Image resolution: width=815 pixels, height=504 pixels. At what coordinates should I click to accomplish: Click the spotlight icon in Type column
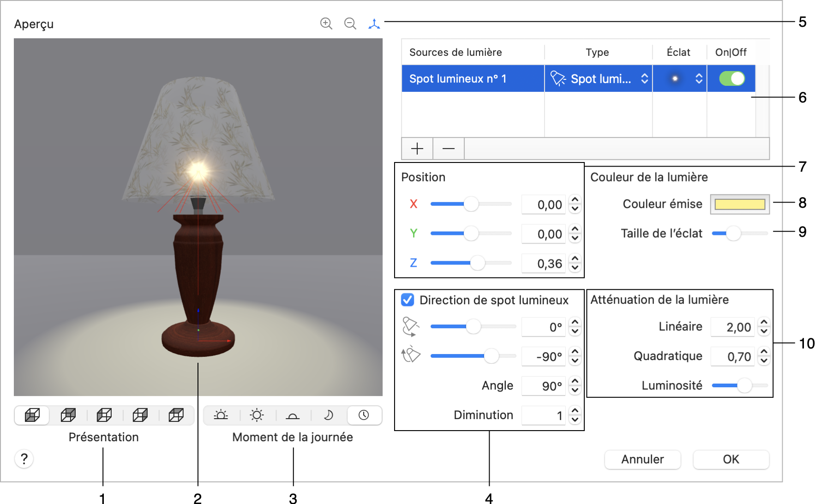tap(558, 78)
